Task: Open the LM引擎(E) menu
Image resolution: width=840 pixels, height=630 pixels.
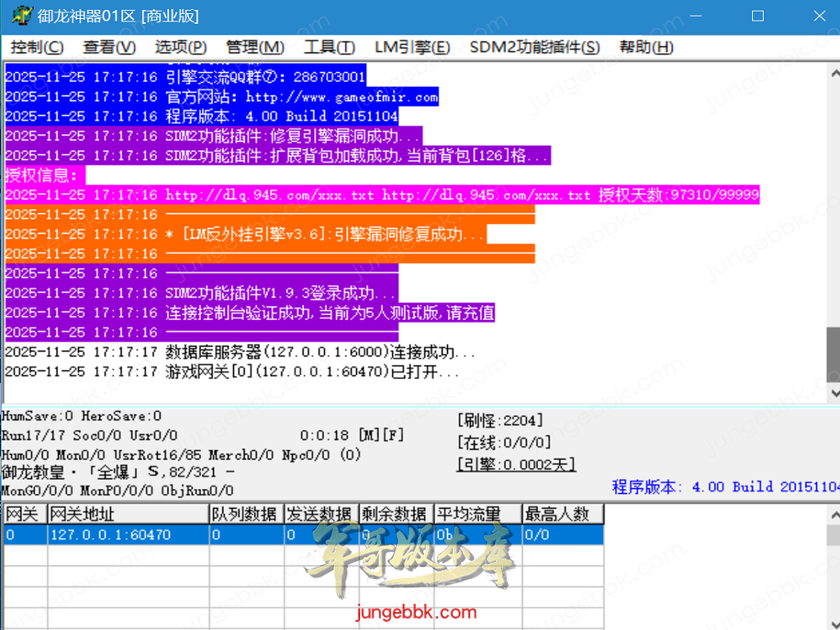Action: point(412,48)
